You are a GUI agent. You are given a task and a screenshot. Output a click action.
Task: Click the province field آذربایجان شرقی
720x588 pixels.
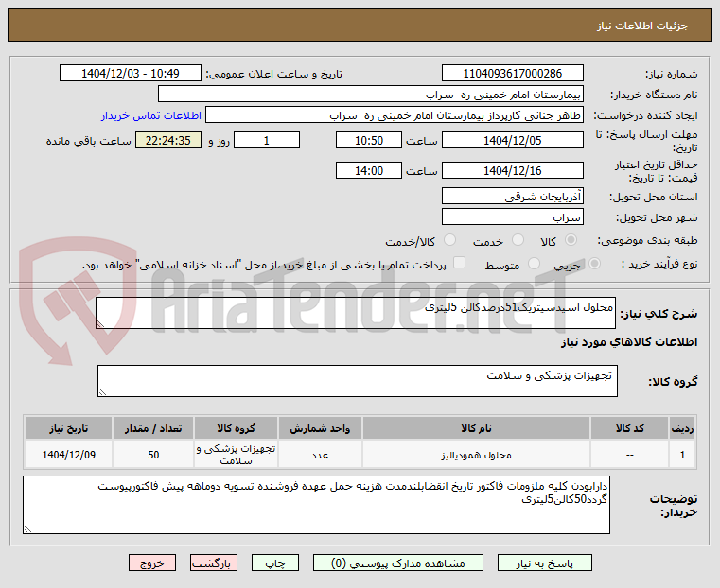pyautogui.click(x=513, y=196)
